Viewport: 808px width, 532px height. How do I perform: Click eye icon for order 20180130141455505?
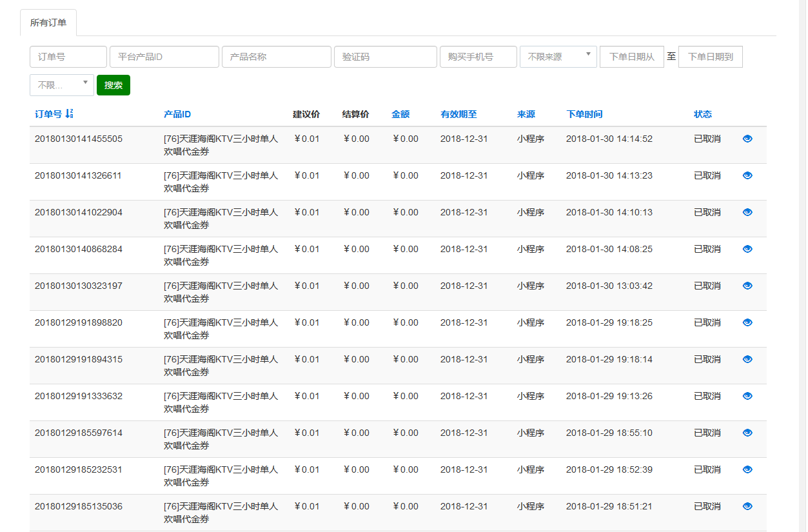click(747, 139)
